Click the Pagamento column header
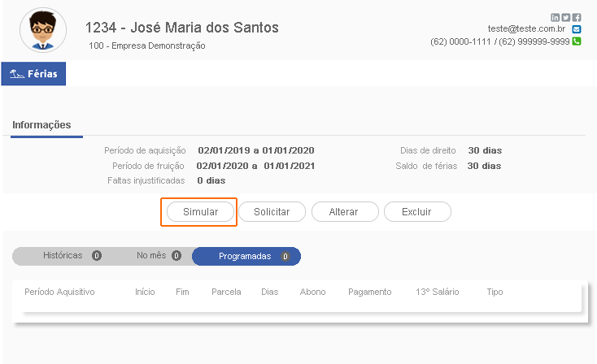The height and width of the screenshot is (364, 597). click(369, 292)
